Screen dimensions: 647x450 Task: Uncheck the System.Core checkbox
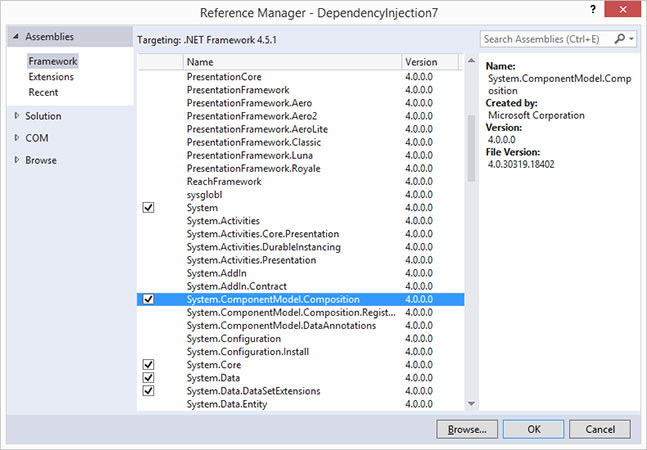pos(149,365)
